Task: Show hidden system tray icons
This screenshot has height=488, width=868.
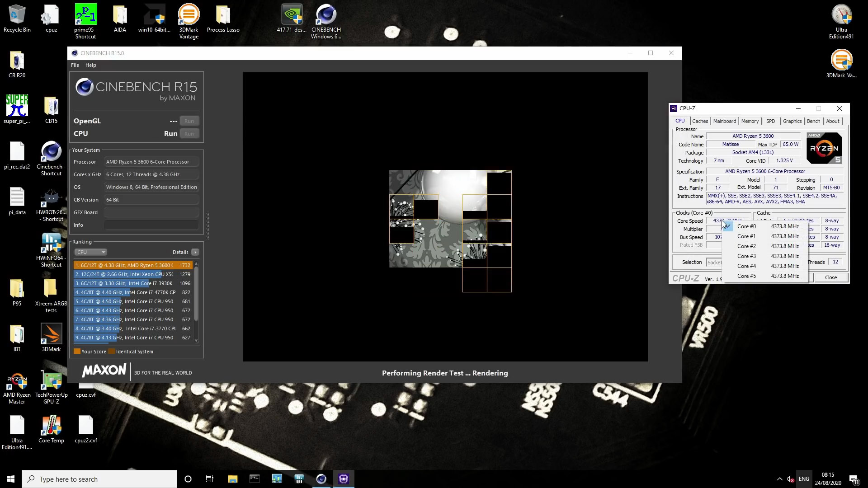Action: coord(779,479)
